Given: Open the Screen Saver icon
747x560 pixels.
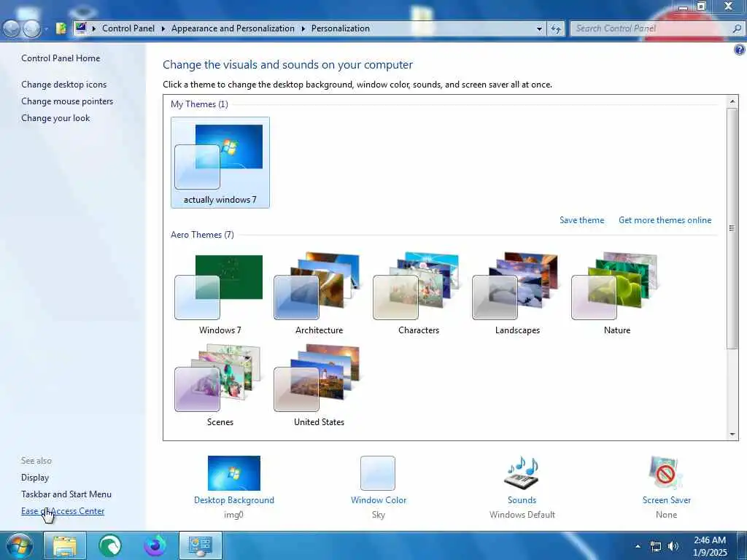Looking at the screenshot, I should pos(666,472).
